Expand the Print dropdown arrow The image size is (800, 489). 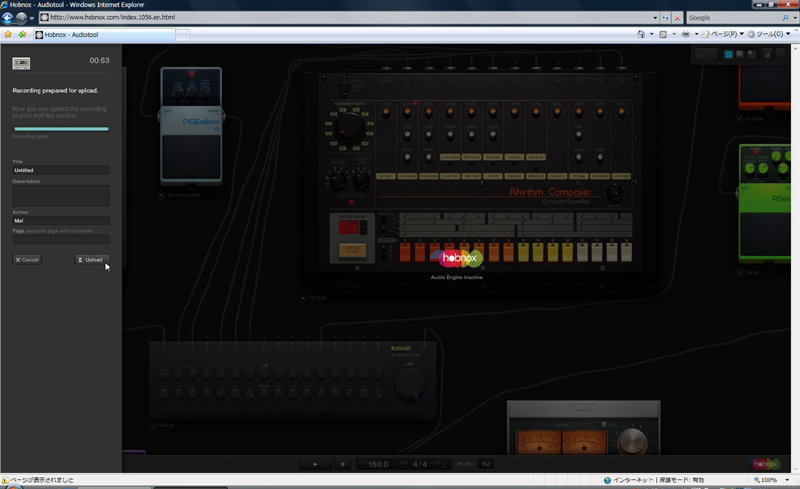point(696,34)
